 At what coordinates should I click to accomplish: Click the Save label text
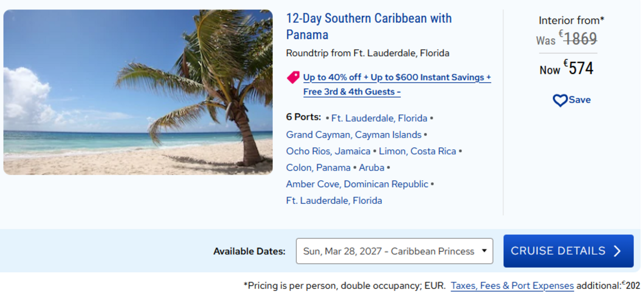(579, 100)
